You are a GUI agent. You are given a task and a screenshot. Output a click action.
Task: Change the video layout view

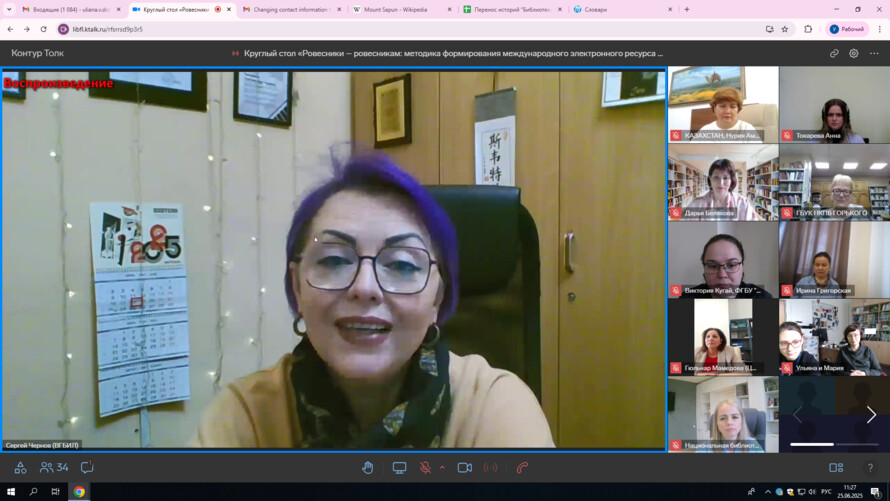[x=836, y=467]
